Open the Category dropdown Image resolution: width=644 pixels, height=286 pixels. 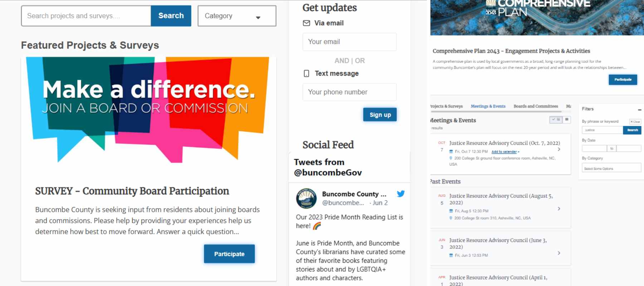236,16
